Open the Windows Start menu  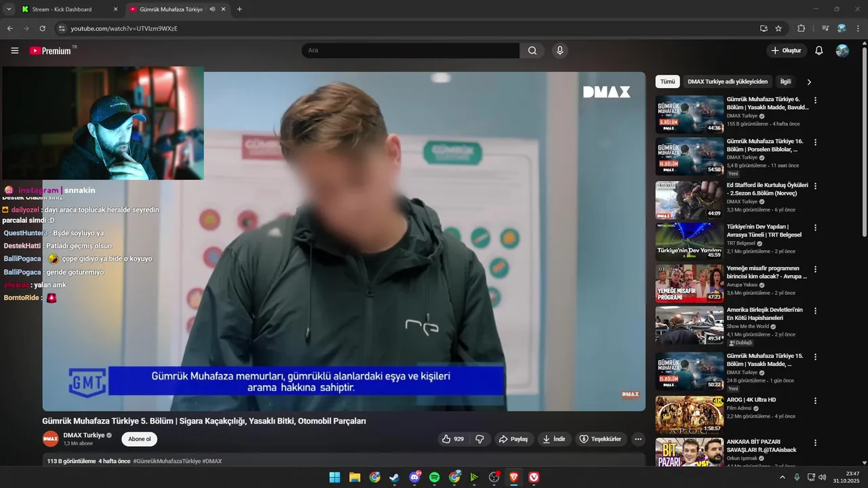click(334, 477)
